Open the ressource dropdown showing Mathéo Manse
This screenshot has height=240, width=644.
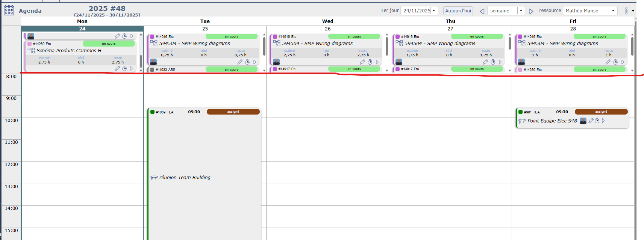[613, 11]
